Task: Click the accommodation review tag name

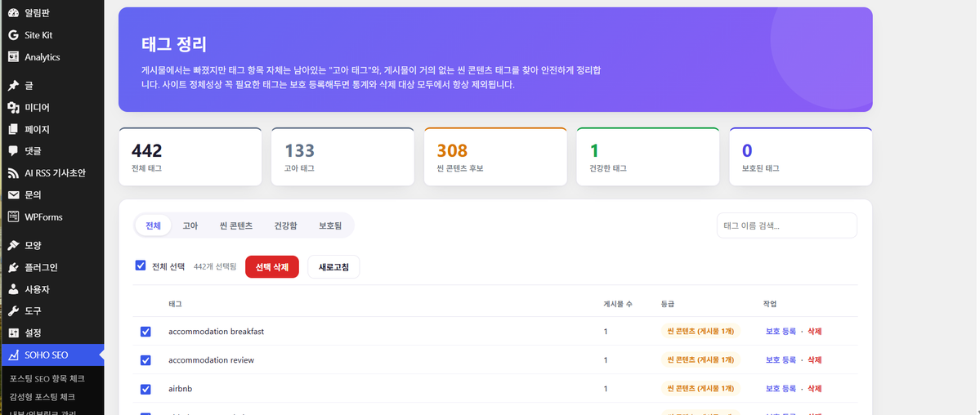Action: [x=211, y=360]
